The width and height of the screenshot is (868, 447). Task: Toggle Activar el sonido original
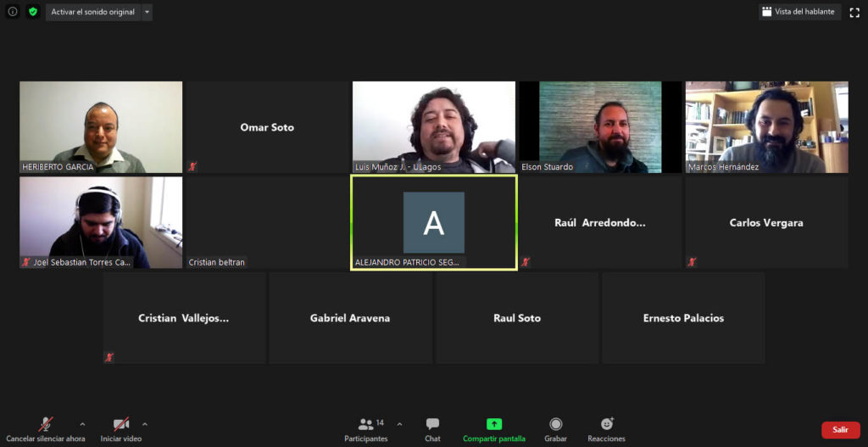(x=92, y=12)
